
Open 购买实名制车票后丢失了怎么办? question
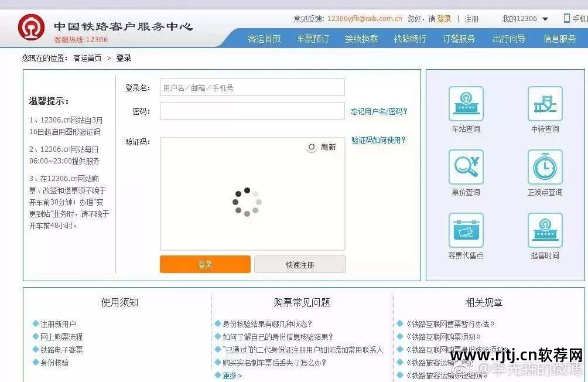(275, 363)
